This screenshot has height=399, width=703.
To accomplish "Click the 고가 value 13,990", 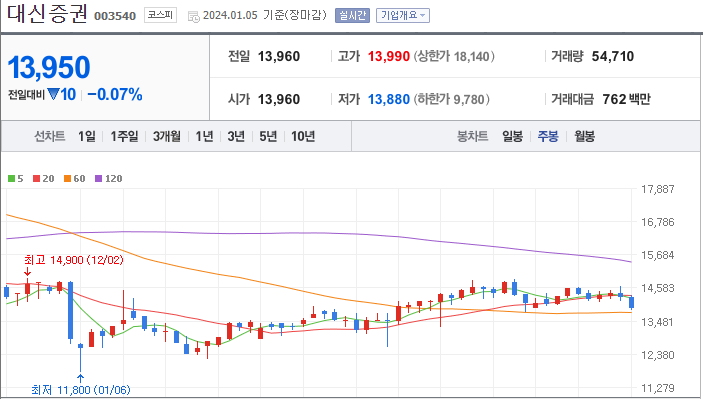I will (389, 56).
